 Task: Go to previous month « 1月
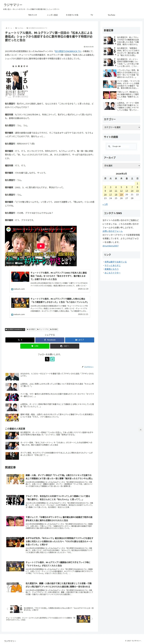[x=105, y=204]
